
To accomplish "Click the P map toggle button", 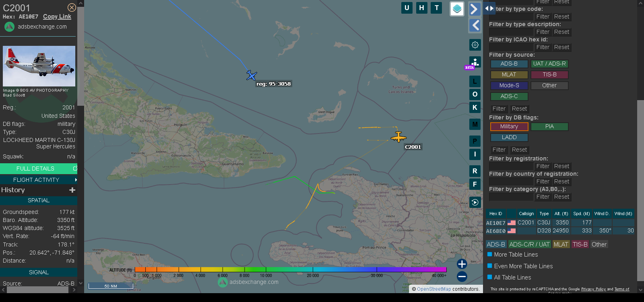I will click(475, 141).
